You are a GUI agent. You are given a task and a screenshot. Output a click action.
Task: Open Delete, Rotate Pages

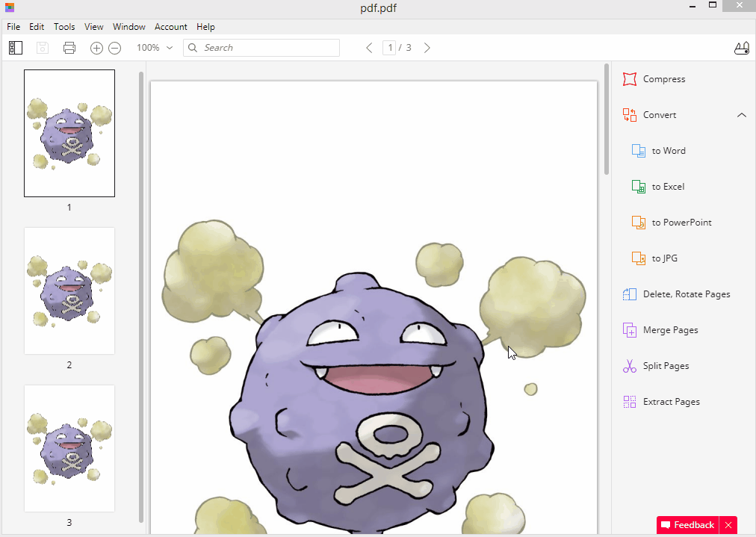pyautogui.click(x=687, y=294)
